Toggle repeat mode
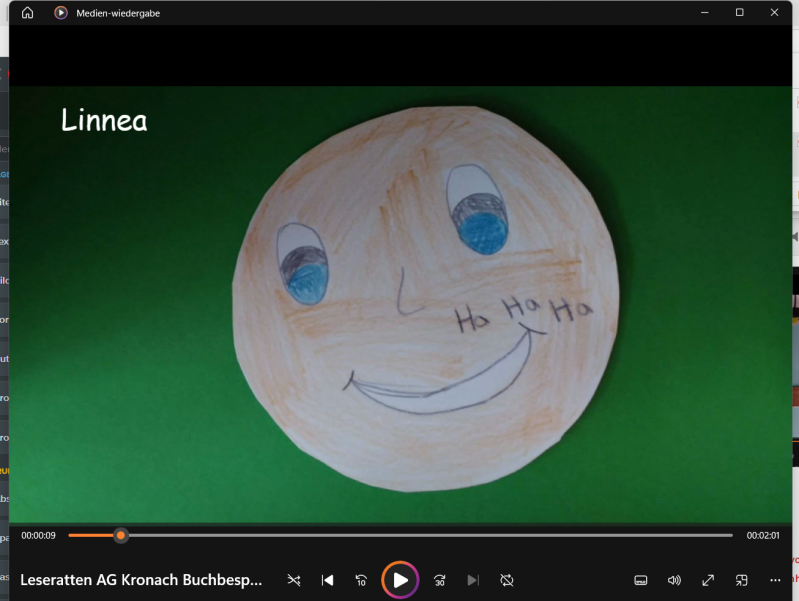The image size is (799, 601). (507, 580)
